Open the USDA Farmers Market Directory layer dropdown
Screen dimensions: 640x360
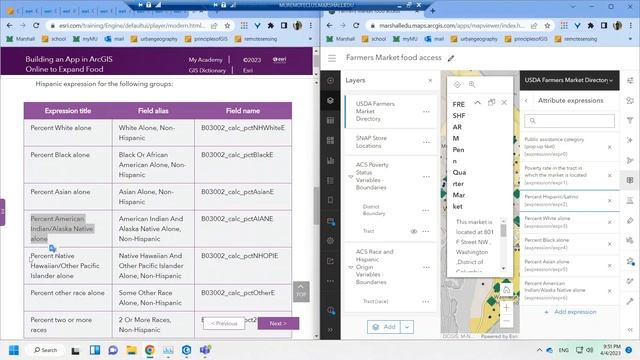(569, 80)
